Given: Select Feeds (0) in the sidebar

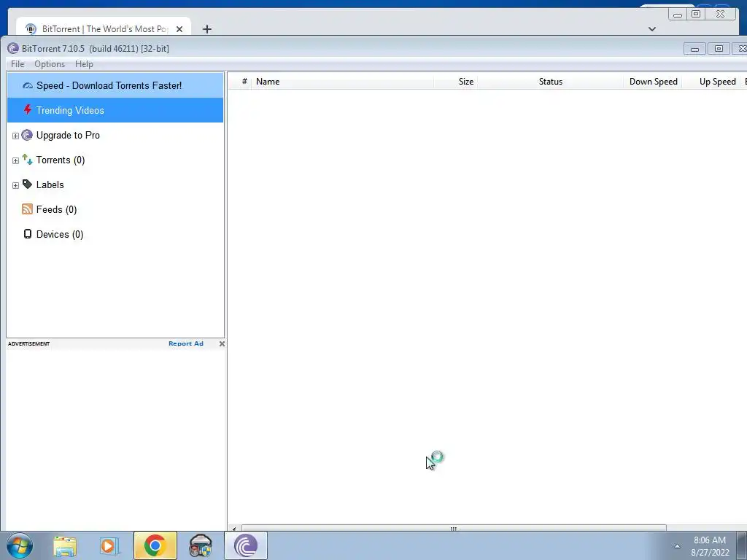Looking at the screenshot, I should pyautogui.click(x=56, y=209).
